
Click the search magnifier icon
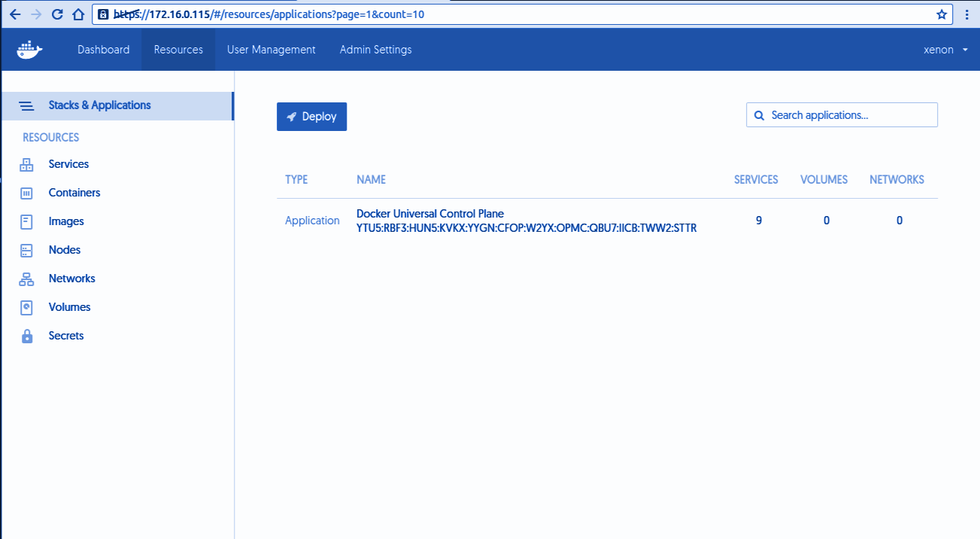pyautogui.click(x=760, y=115)
